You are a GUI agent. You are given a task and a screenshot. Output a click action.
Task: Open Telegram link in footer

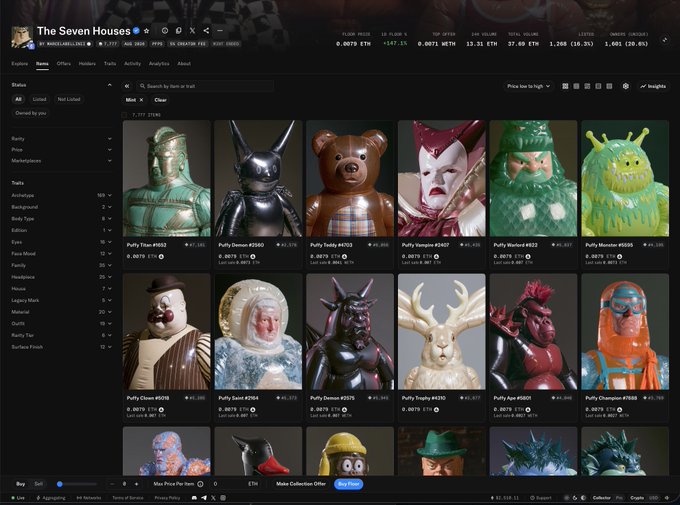point(204,498)
